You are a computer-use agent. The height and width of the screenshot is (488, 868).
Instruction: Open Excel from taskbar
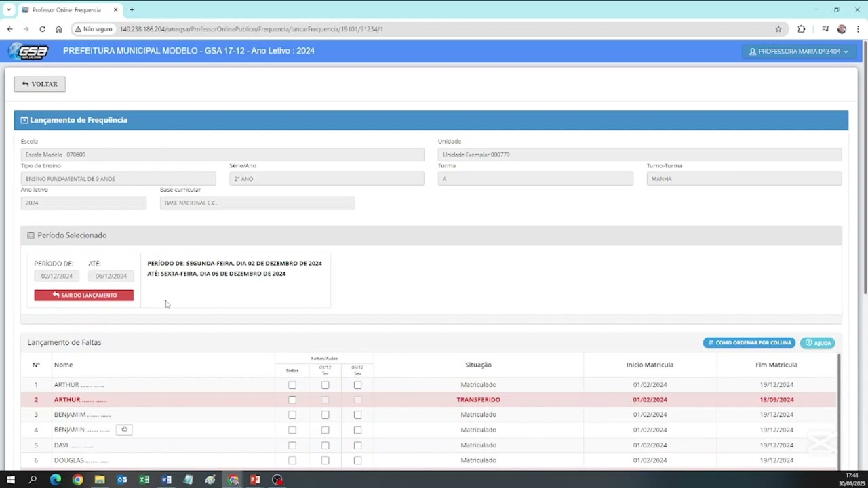tap(144, 480)
